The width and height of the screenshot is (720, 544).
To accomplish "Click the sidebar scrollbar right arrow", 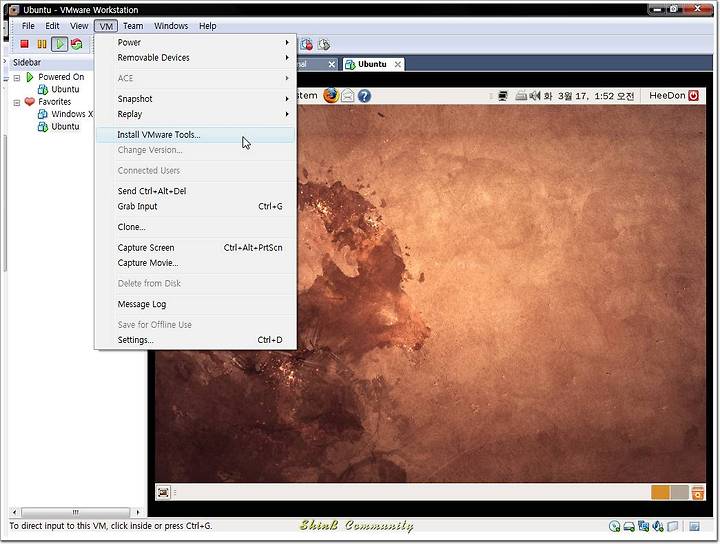I will (x=137, y=512).
